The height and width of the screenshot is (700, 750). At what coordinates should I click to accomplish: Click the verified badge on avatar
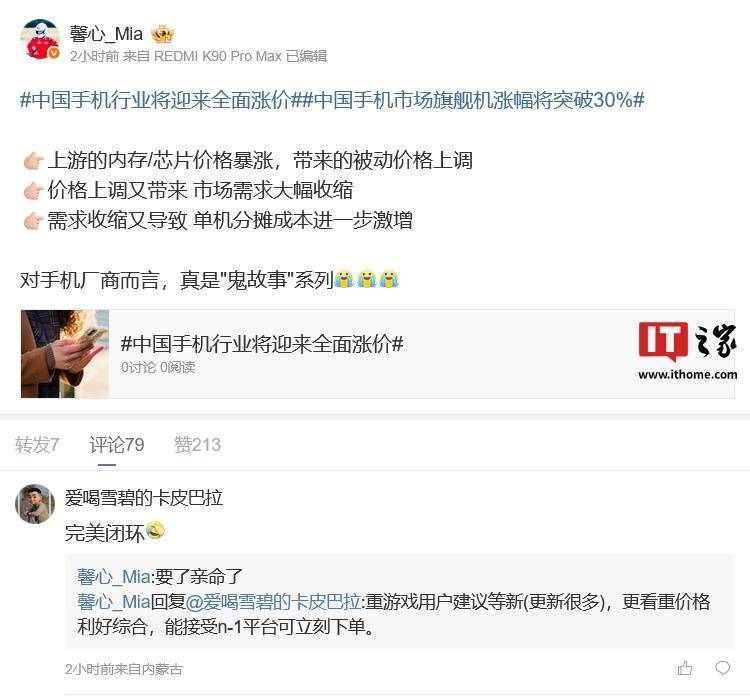[x=54, y=53]
